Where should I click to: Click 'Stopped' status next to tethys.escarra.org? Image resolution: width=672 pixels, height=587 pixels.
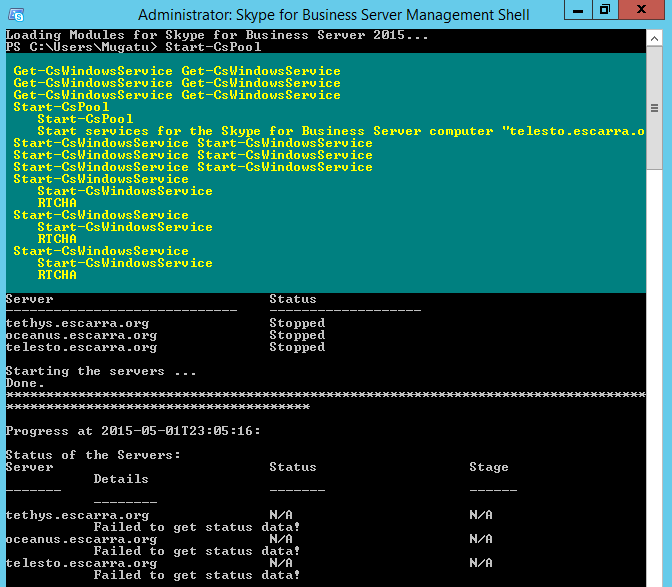(297, 323)
